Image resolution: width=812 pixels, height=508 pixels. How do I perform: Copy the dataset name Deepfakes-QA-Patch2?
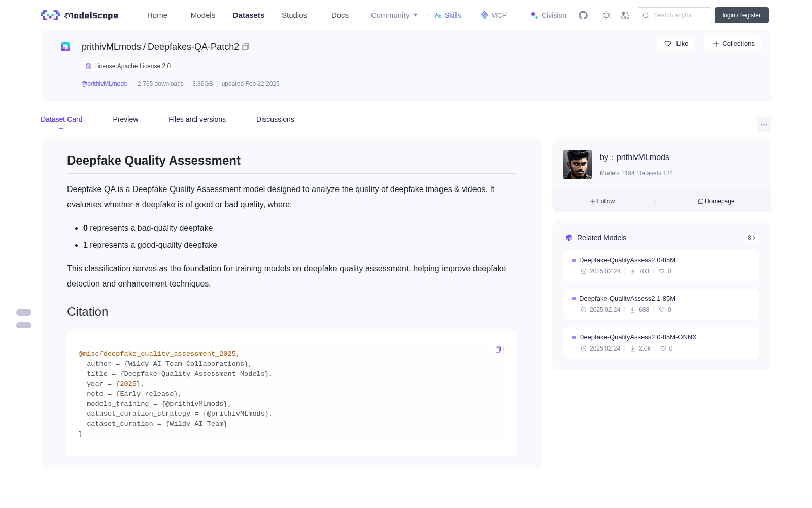tap(246, 47)
